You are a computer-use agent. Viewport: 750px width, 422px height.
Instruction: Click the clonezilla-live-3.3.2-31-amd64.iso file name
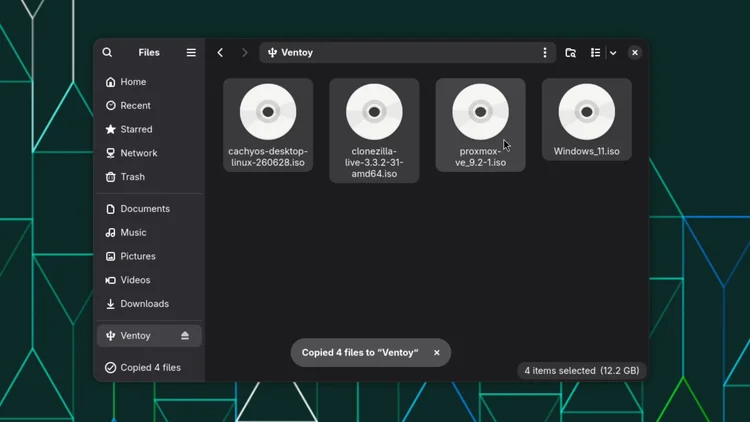point(374,163)
